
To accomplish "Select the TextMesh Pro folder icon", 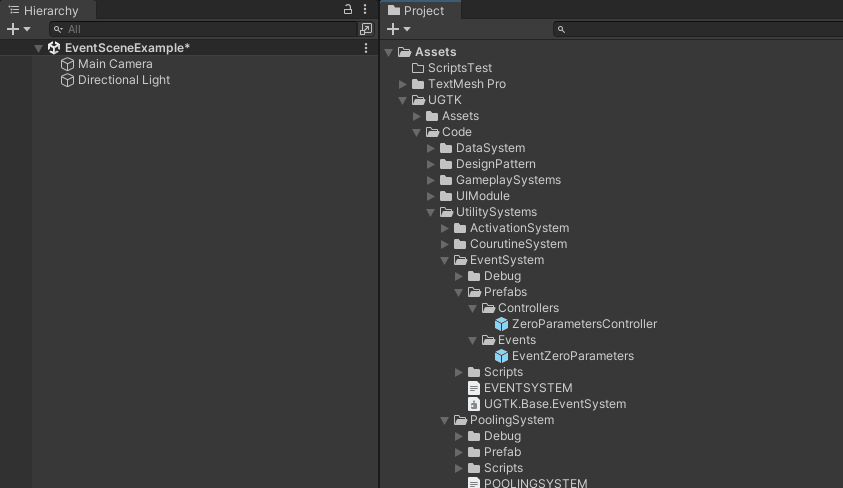I will point(418,84).
